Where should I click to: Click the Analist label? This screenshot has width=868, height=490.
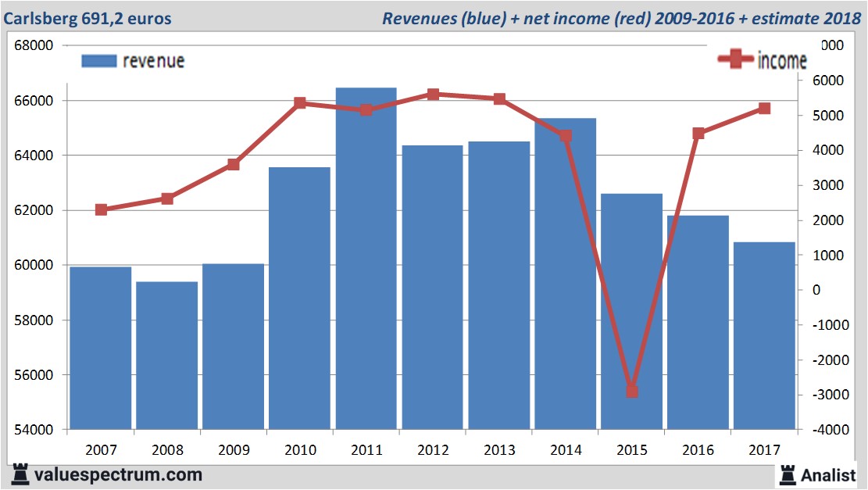828,475
